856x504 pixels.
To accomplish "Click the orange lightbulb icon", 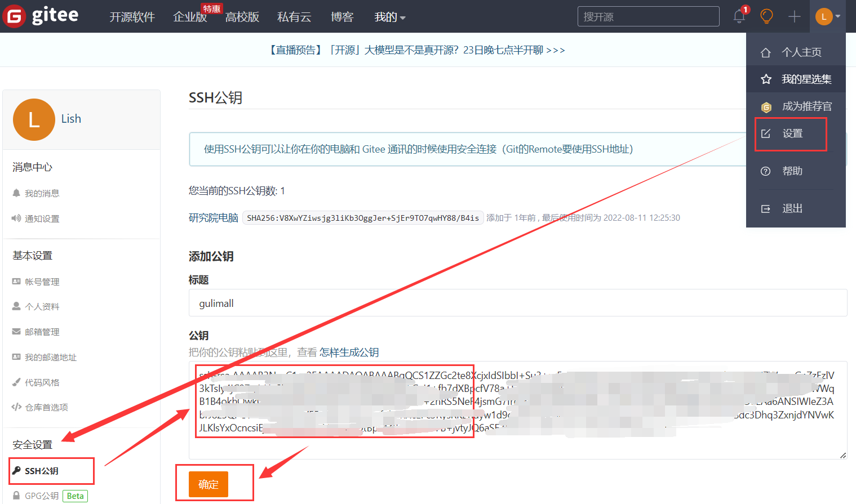I will click(x=766, y=16).
